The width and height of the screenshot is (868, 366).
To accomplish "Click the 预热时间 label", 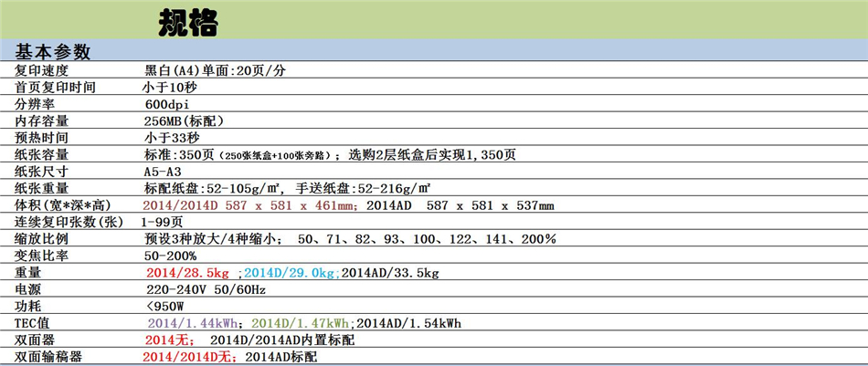I will coord(41,138).
